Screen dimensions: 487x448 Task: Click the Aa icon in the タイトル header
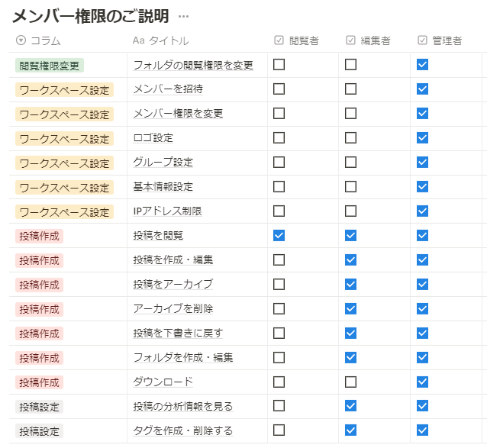(138, 40)
